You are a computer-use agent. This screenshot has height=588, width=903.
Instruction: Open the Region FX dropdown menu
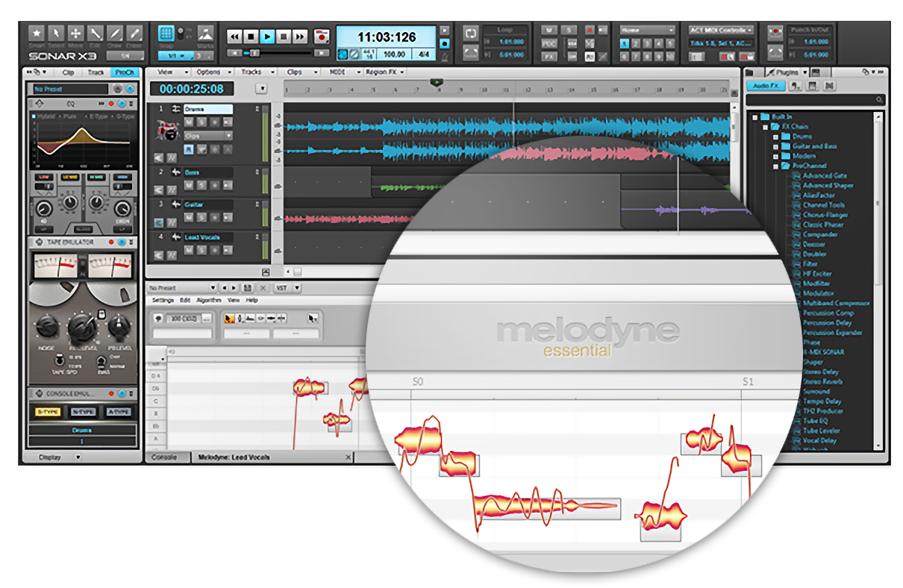(385, 72)
